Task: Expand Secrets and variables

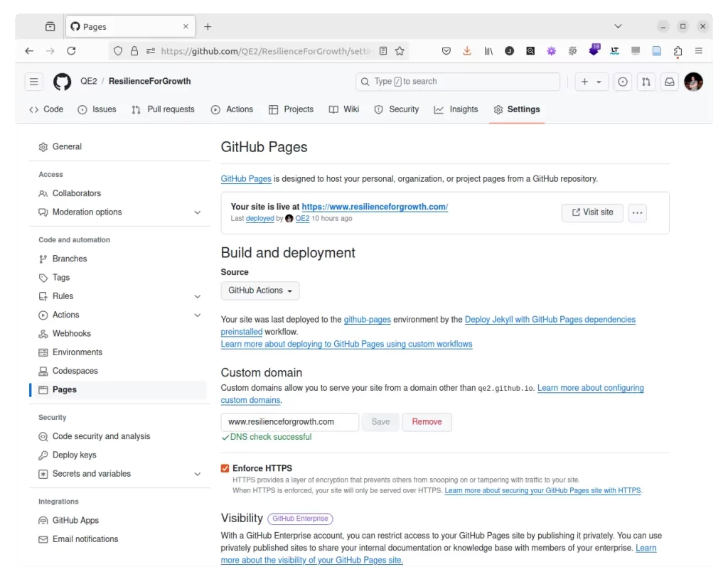Action: tap(198, 473)
